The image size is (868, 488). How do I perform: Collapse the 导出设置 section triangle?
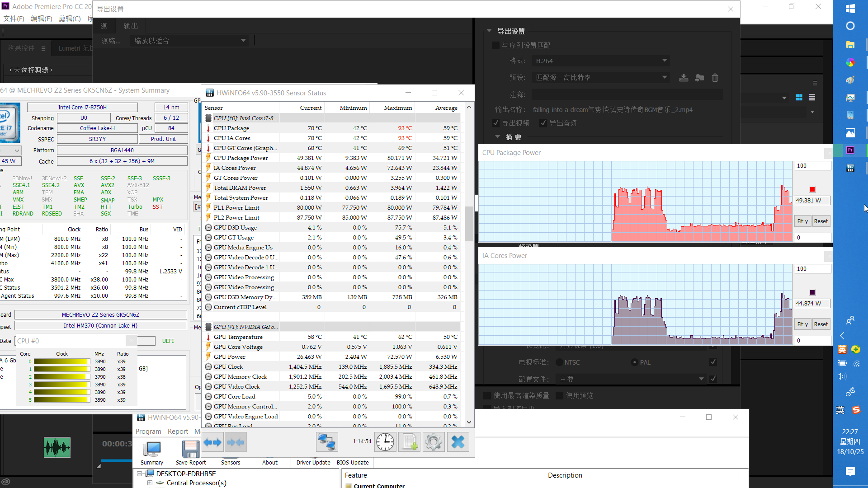point(489,31)
